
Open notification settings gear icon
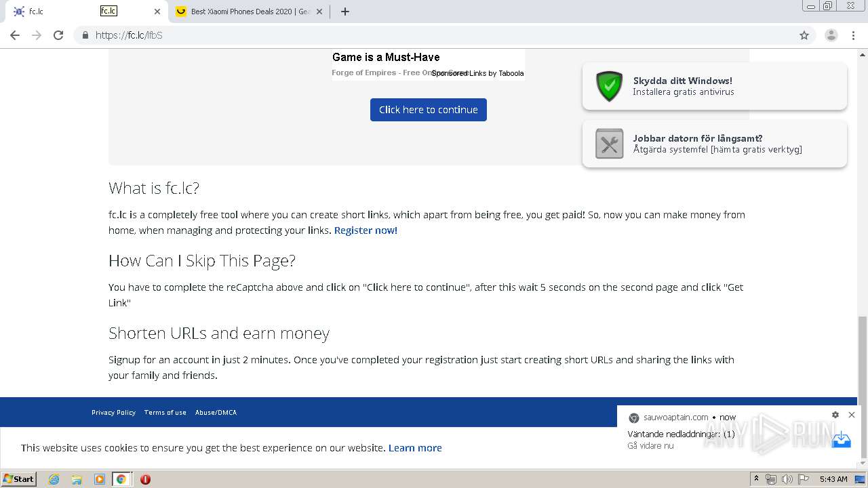[835, 415]
